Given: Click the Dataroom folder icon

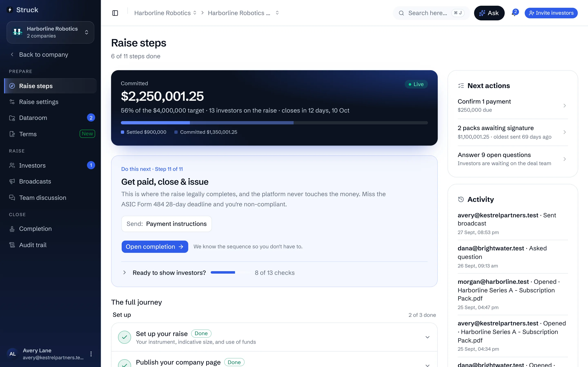Looking at the screenshot, I should click(12, 118).
